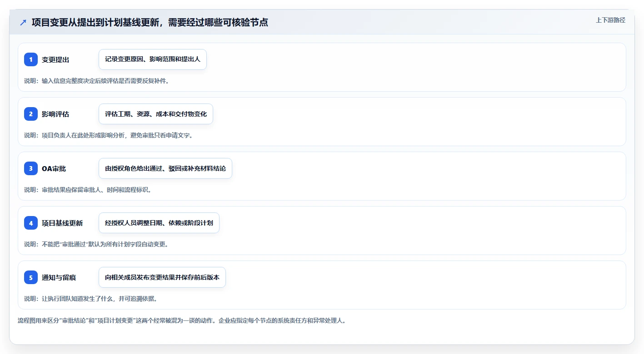Viewport: 644px width, 354px height.
Task: Click the 由授权角色给出通过、驳回或补充材料结论 box
Action: 165,168
